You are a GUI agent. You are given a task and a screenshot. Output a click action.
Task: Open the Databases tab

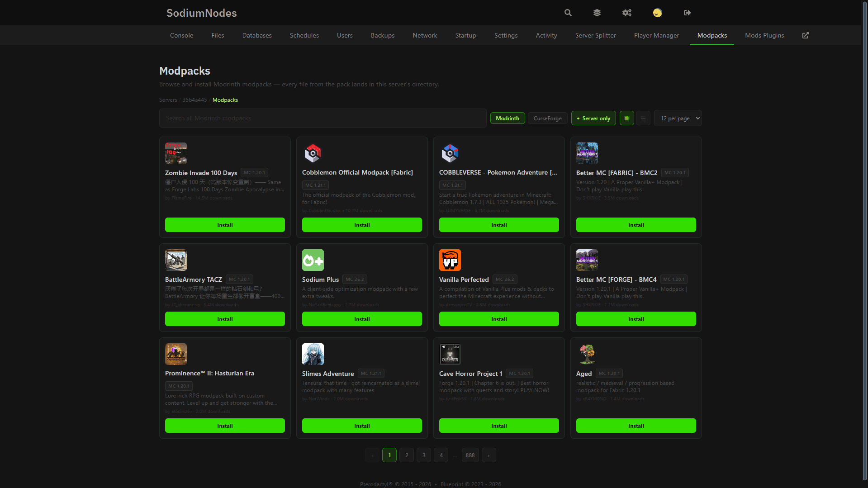257,35
